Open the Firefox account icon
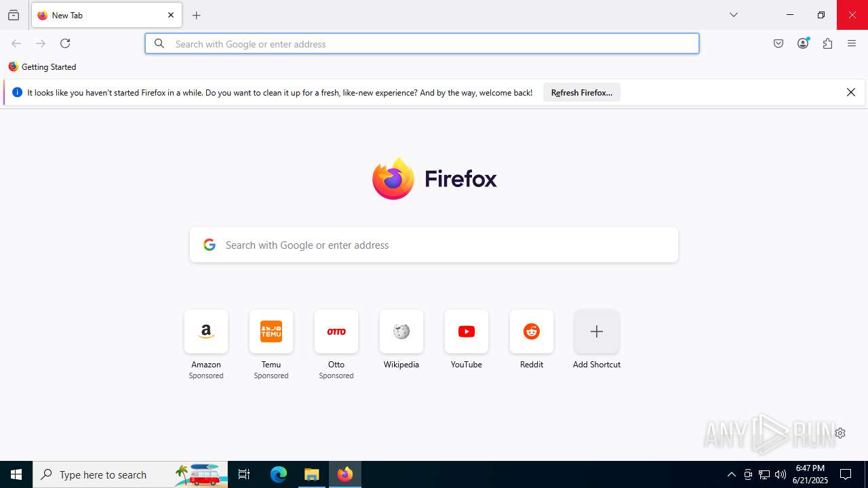Screen dimensions: 868x488 803,43
